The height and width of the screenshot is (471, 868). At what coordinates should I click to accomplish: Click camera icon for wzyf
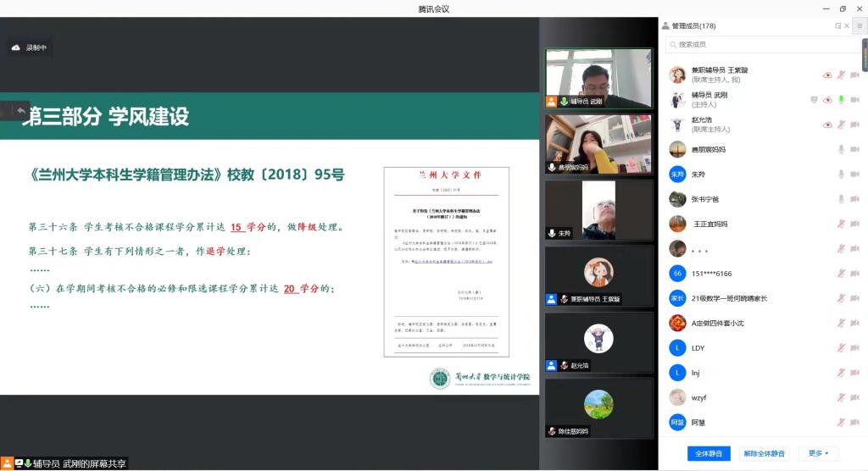pyautogui.click(x=854, y=397)
